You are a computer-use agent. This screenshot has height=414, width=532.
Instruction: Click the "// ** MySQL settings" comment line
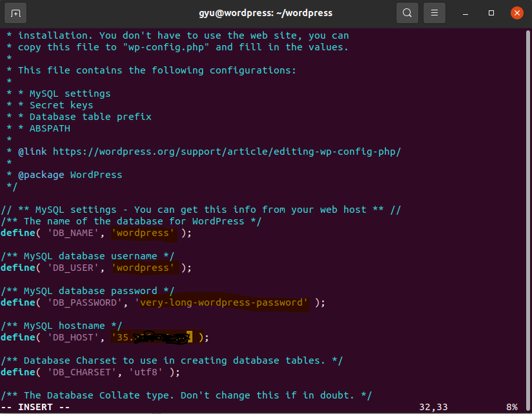tap(201, 210)
